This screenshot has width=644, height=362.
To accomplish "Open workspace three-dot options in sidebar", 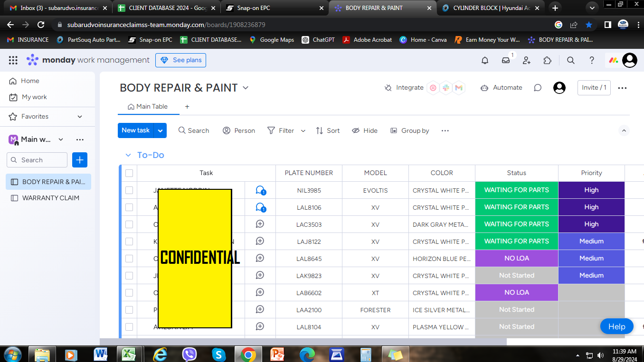I will point(80,139).
